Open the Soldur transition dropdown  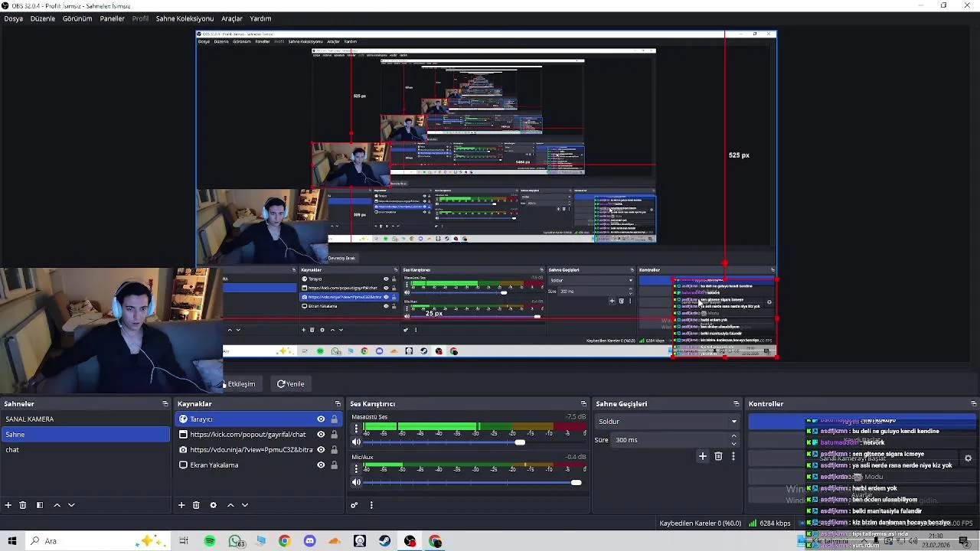(668, 422)
